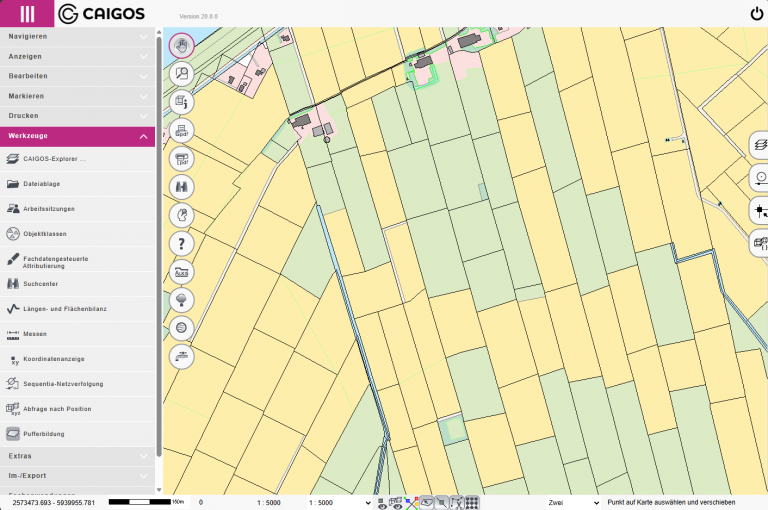Click the sidebar vertical scrollbar
The height and width of the screenshot is (510, 768).
point(159,247)
